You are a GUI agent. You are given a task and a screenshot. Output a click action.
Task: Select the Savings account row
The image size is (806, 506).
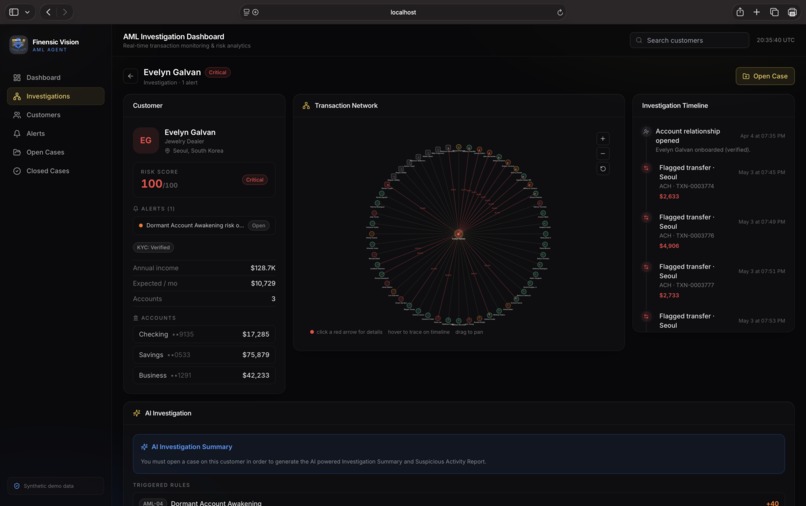pos(204,355)
